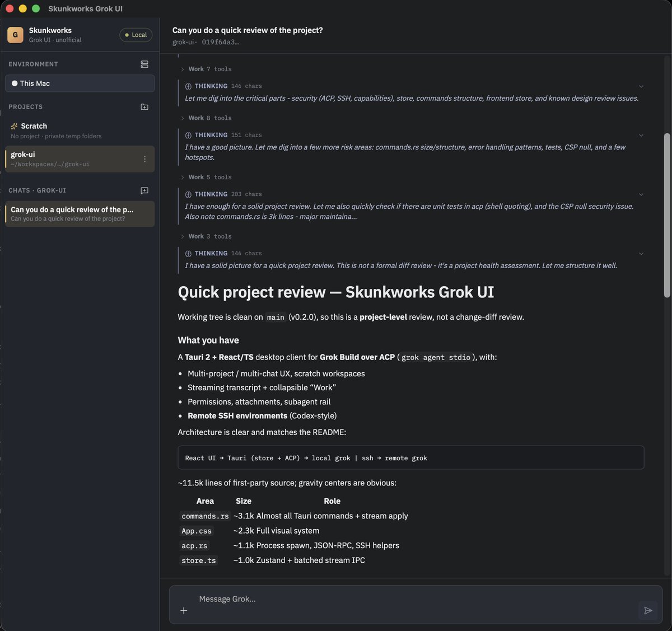
Task: Collapse the first 146 chars thinking chevron
Action: [641, 86]
